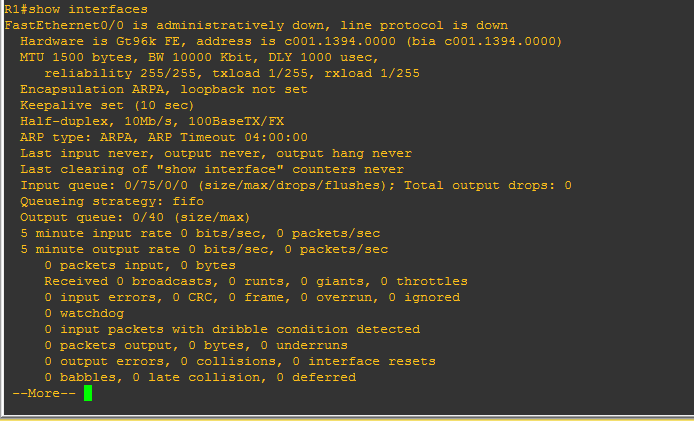Click the '0 interface resets' text
The width and height of the screenshot is (694, 421).
[x=364, y=361]
